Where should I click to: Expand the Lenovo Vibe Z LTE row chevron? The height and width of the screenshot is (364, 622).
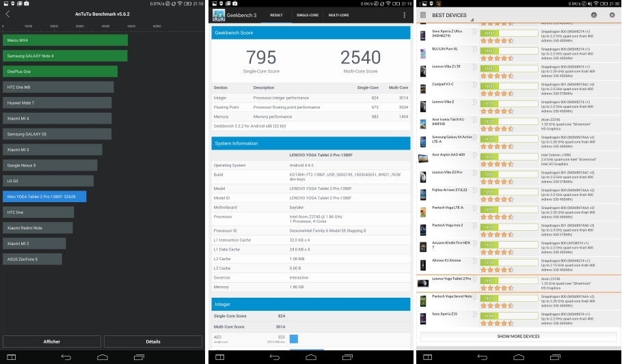(474, 67)
